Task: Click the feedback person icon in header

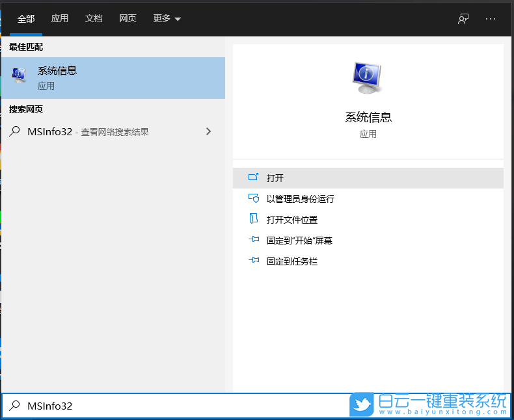Action: tap(463, 19)
